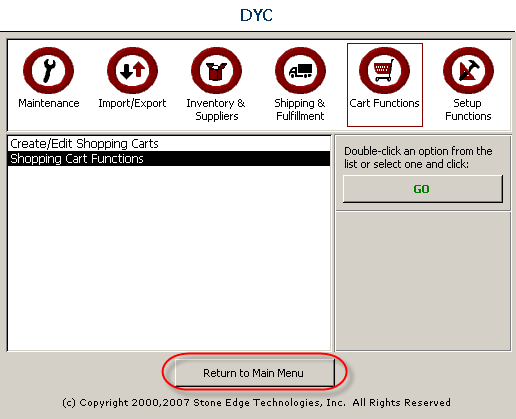Click the Maintenance text label

coord(49,103)
